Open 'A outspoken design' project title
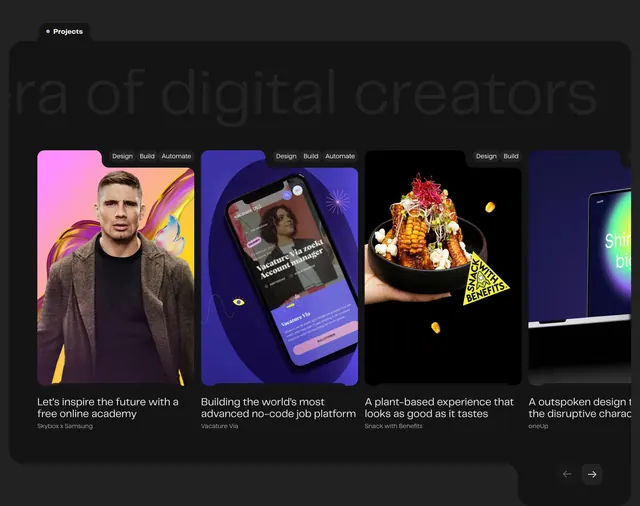Screen dimensions: 640x506 click(x=580, y=408)
